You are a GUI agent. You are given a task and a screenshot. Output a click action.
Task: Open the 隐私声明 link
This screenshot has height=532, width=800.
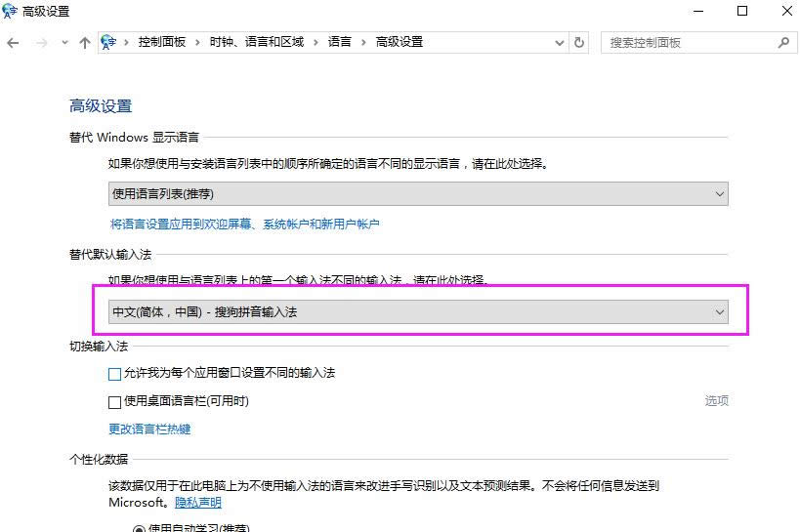point(198,503)
